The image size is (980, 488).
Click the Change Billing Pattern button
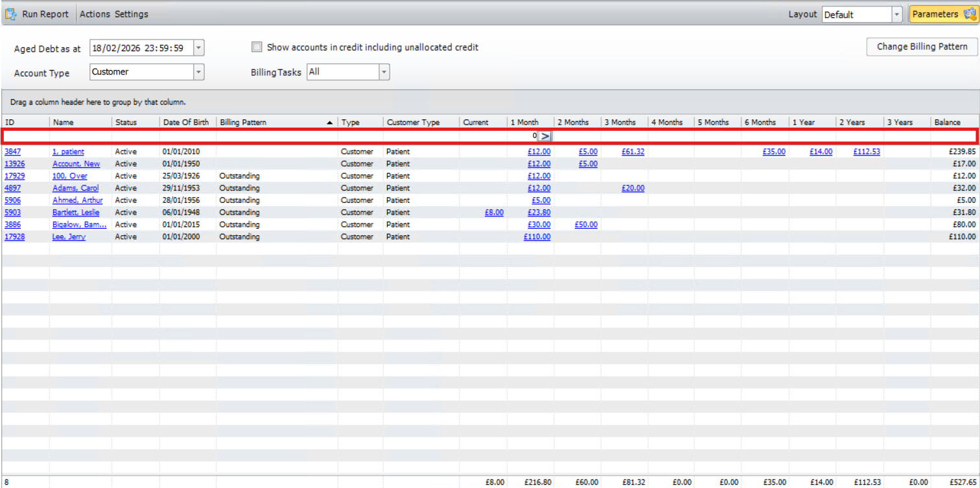point(922,47)
